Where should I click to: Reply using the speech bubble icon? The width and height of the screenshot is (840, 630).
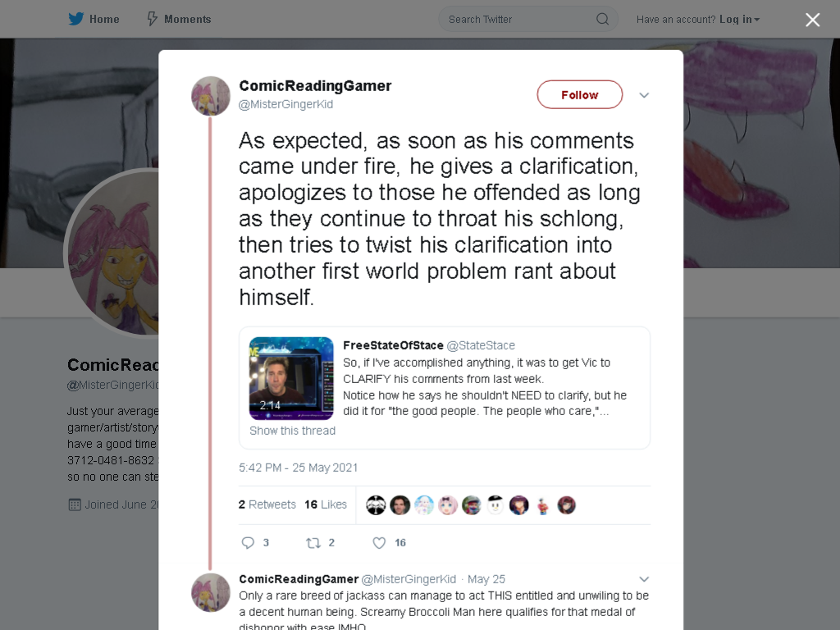pos(248,543)
